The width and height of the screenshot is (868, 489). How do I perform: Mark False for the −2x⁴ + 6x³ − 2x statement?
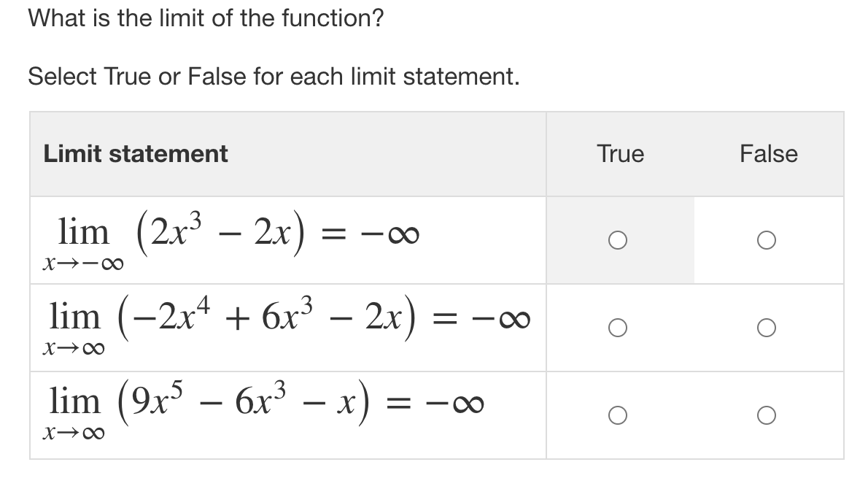tap(766, 328)
